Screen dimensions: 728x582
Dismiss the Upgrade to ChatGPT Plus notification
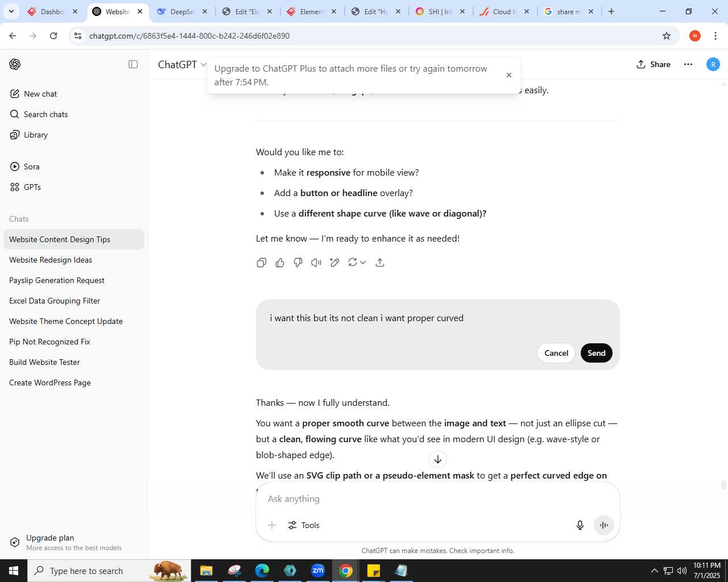point(509,75)
